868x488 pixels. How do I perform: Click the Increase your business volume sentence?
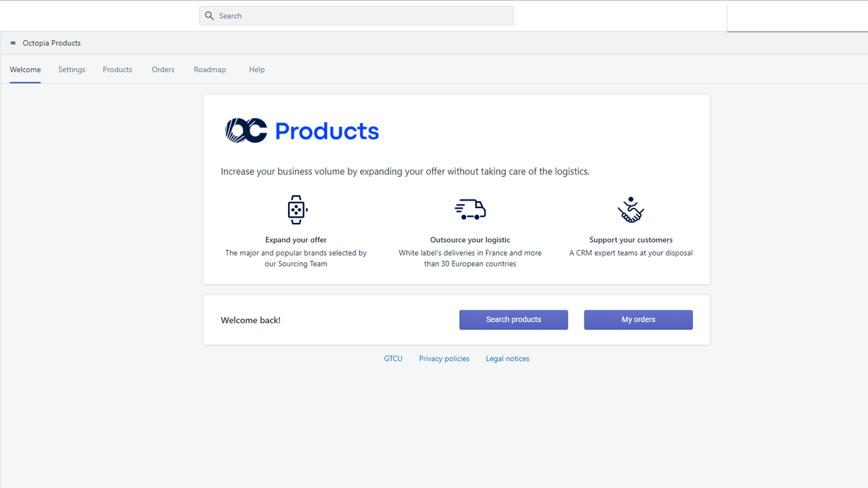(x=405, y=171)
